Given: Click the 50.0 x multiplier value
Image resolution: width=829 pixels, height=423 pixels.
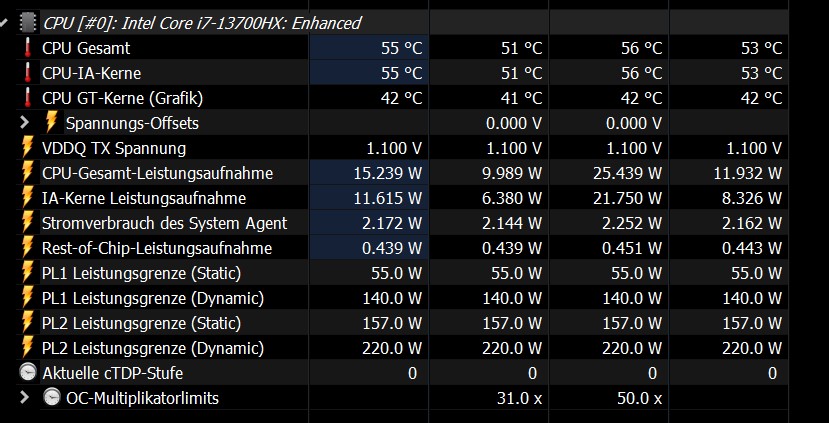Looking at the screenshot, I should (639, 398).
